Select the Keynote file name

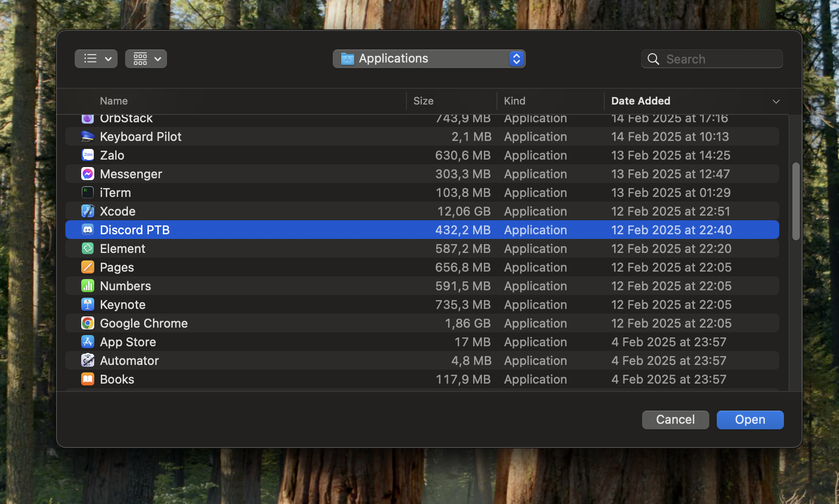point(123,305)
